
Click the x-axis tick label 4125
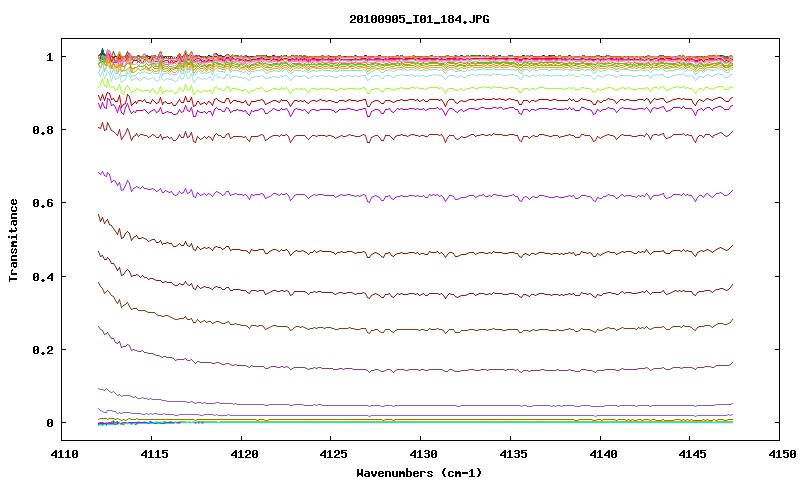[334, 454]
